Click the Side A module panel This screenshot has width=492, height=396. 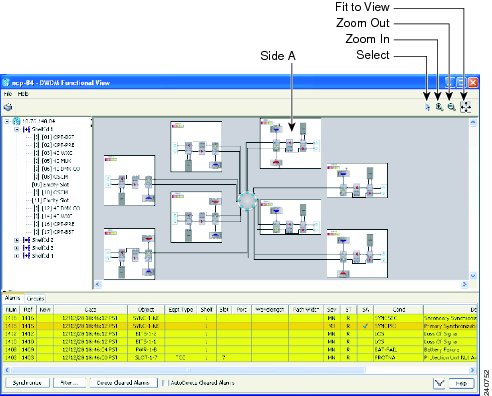tap(290, 143)
